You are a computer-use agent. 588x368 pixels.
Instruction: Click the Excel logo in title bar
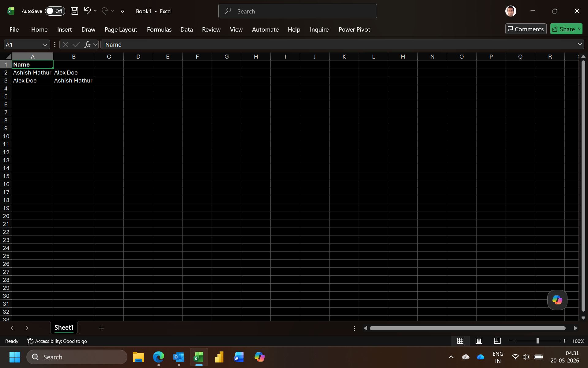11,11
